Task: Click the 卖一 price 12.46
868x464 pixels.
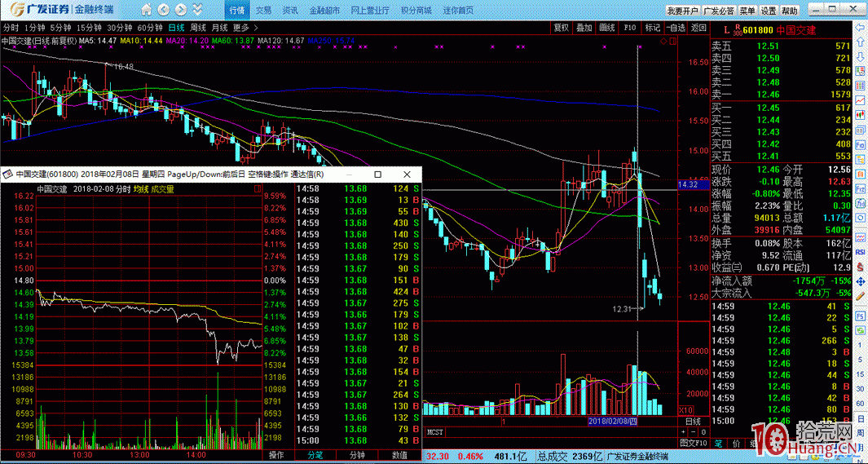Action: pos(767,95)
